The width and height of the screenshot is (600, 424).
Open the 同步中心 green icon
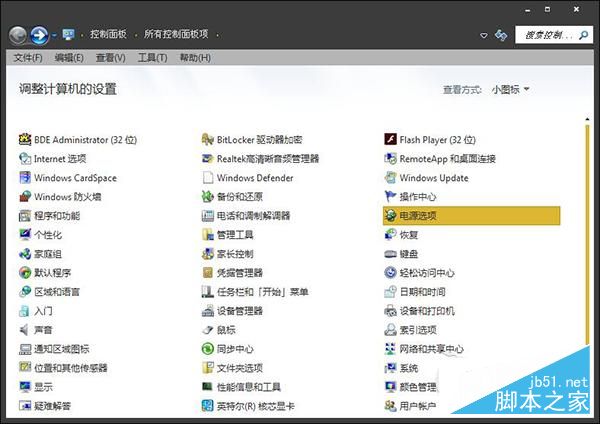click(x=207, y=349)
